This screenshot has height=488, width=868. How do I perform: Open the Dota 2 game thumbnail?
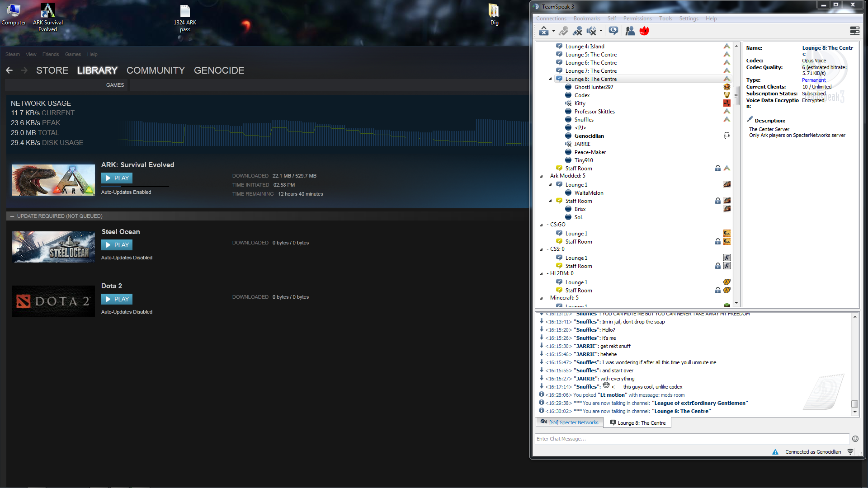pyautogui.click(x=53, y=301)
